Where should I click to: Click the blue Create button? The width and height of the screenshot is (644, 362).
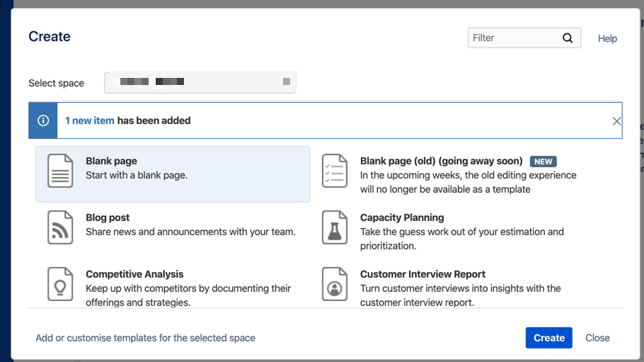[549, 338]
